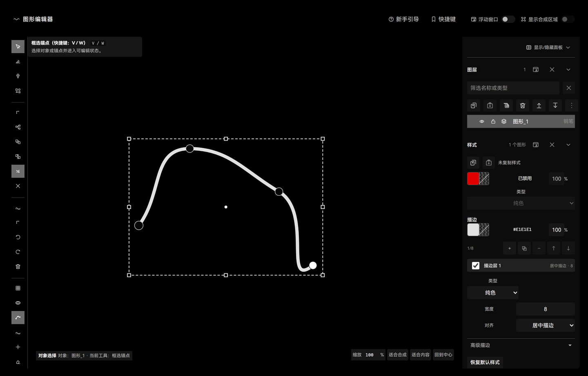Click the counter-clockwise undo arrow in left toolbar
This screenshot has height=376, width=588.
pos(18,237)
